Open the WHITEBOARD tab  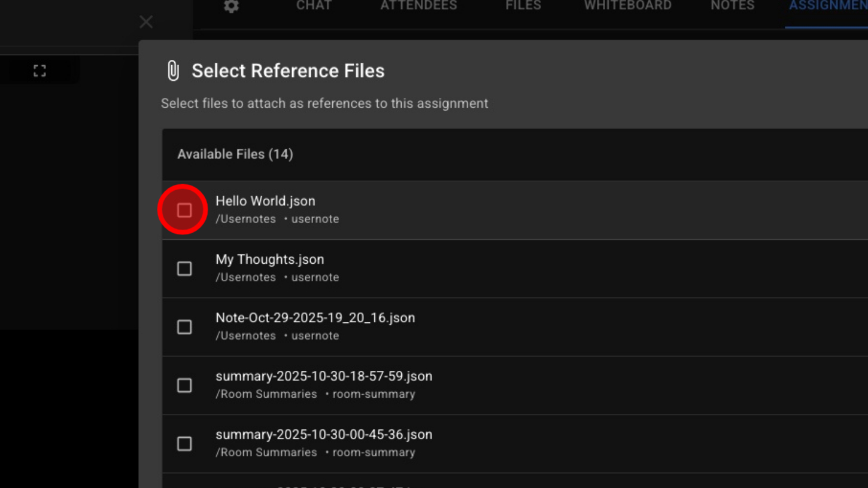[x=627, y=6]
